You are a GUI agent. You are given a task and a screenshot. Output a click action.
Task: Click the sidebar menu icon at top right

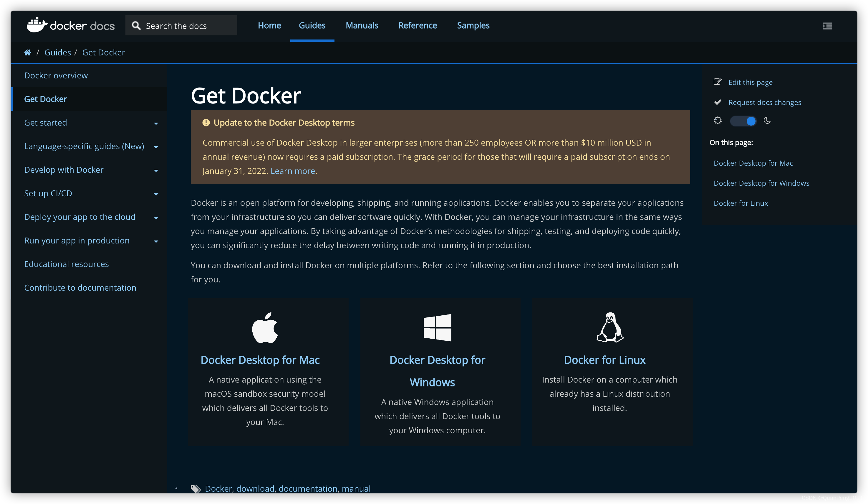tap(827, 26)
